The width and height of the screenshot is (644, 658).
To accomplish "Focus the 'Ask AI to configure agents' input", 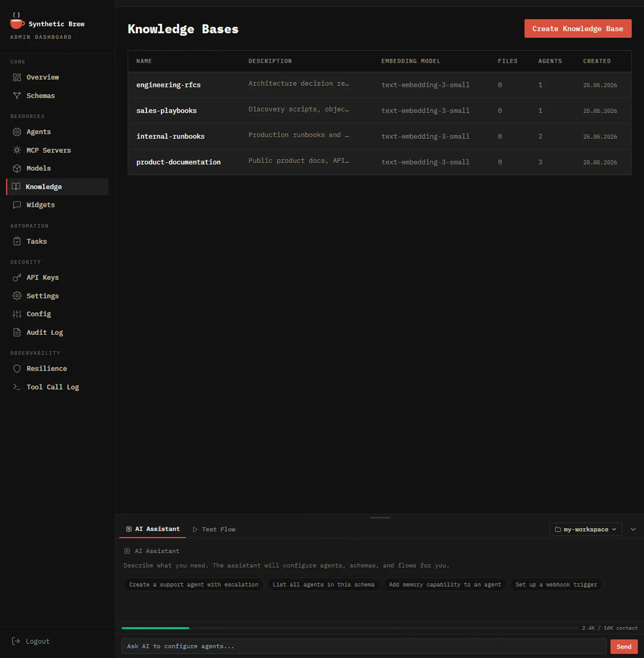I will pyautogui.click(x=363, y=646).
